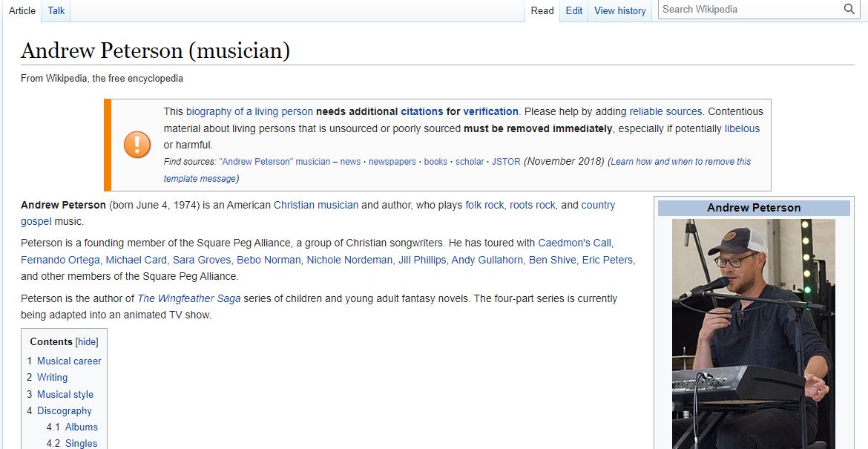Image resolution: width=868 pixels, height=449 pixels.
Task: Follow the folk rock link
Action: click(x=484, y=205)
